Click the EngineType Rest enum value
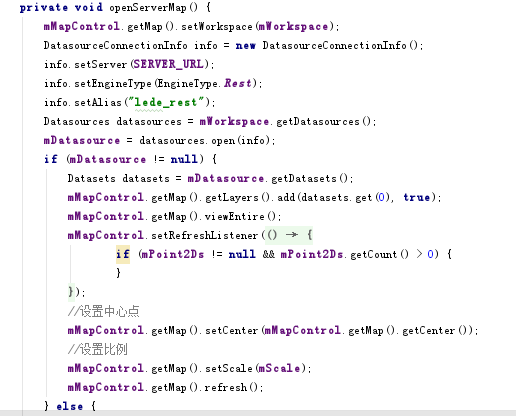The width and height of the screenshot is (516, 416). tap(238, 83)
